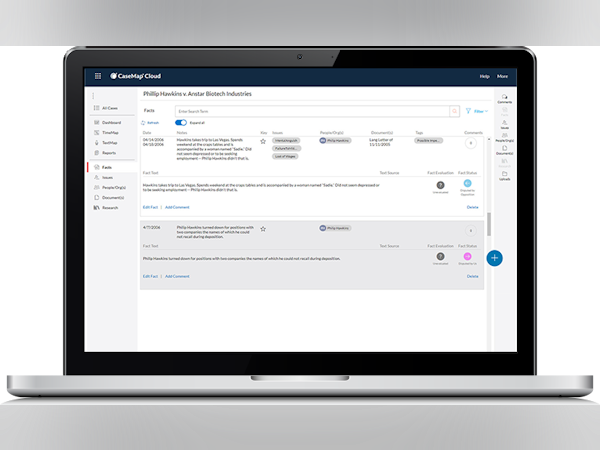Open the Help menu

(484, 77)
